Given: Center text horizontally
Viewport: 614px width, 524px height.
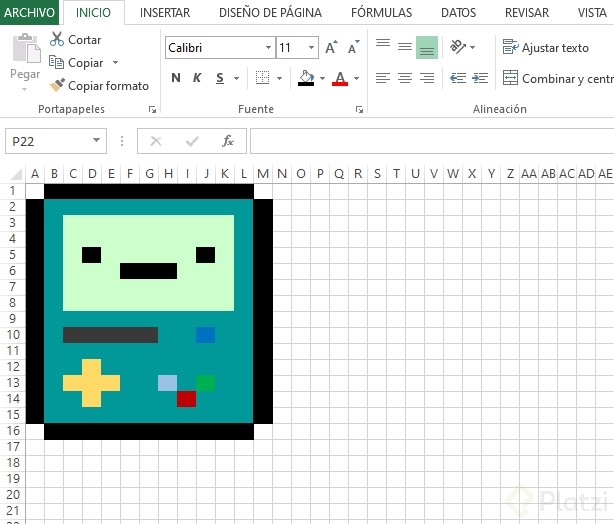Looking at the screenshot, I should pyautogui.click(x=405, y=78).
